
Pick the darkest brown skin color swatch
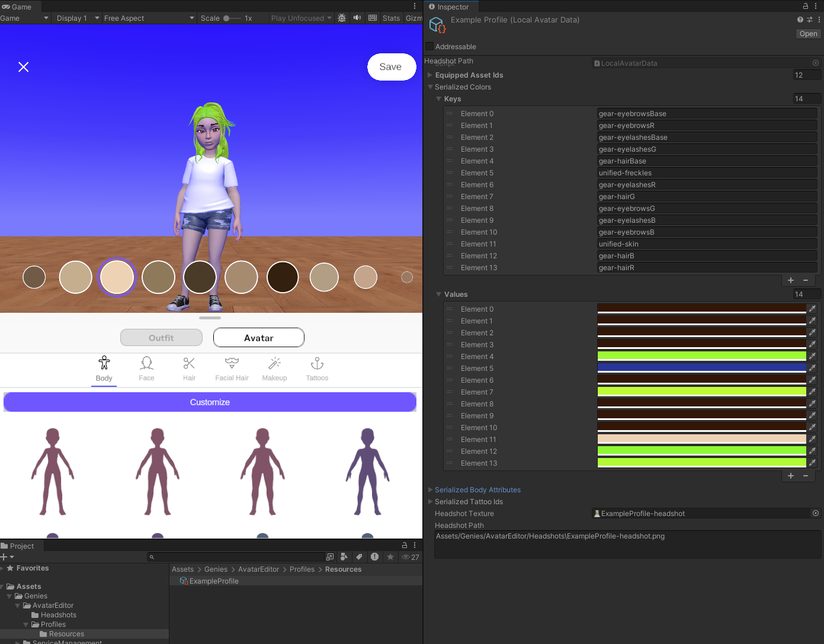(x=283, y=277)
